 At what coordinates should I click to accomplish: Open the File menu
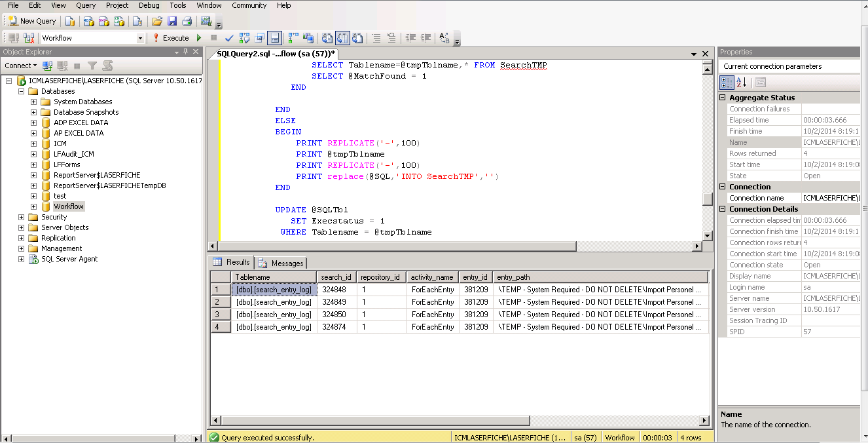tap(13, 5)
